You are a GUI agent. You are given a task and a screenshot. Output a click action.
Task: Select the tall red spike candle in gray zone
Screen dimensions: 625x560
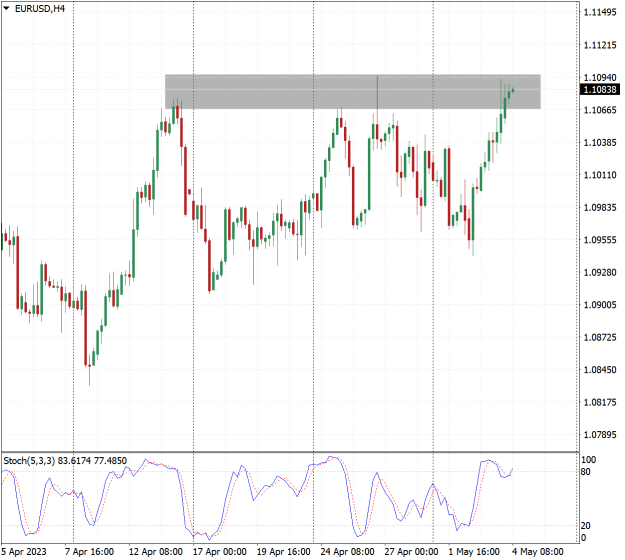coord(377,112)
